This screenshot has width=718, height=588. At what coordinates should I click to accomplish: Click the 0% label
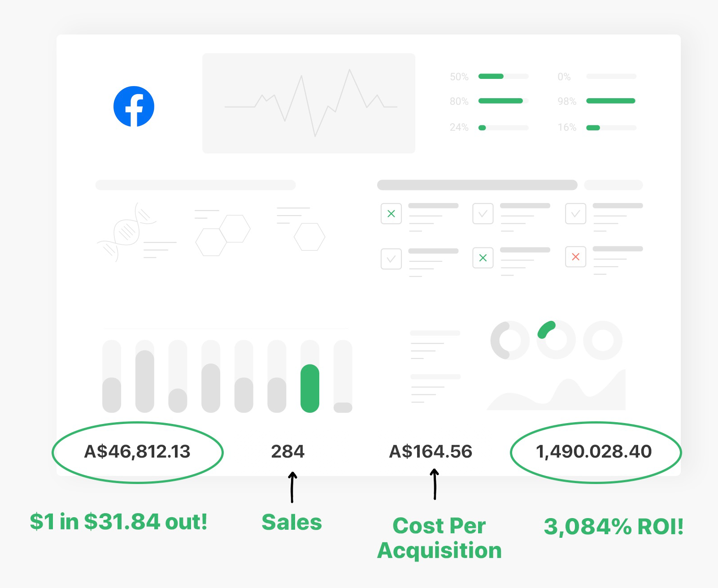click(x=564, y=77)
